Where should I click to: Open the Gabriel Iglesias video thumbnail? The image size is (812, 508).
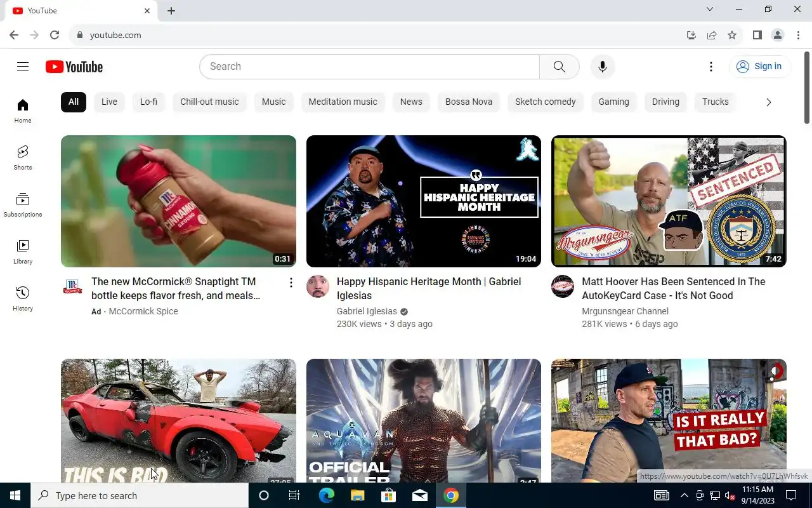(424, 201)
